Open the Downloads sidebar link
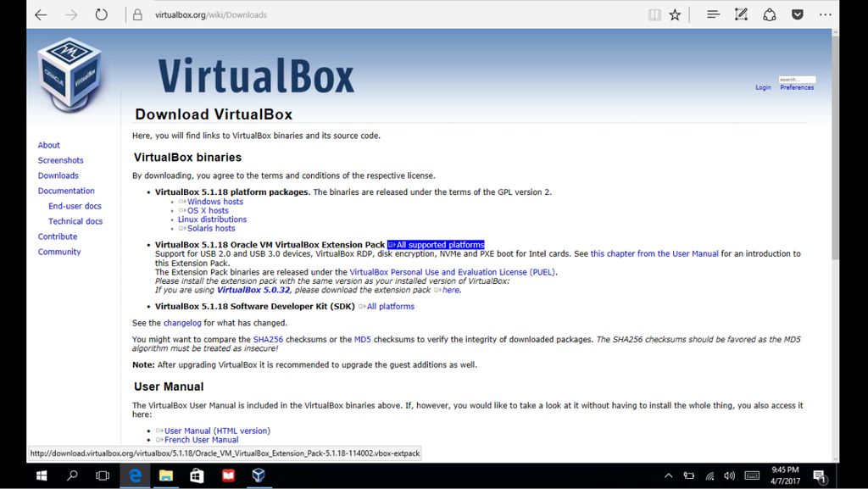The image size is (868, 489). 58,175
